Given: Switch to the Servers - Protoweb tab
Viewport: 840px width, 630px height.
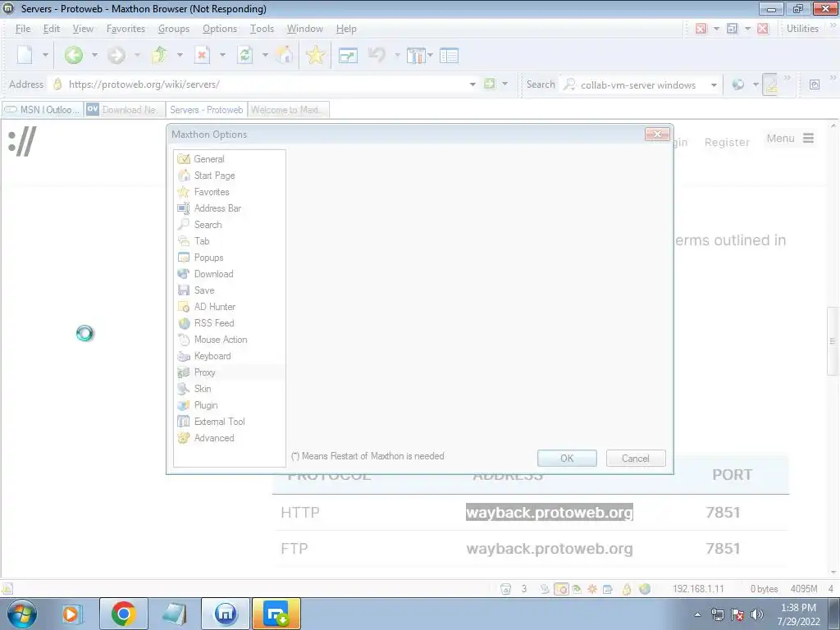Looking at the screenshot, I should tap(206, 109).
